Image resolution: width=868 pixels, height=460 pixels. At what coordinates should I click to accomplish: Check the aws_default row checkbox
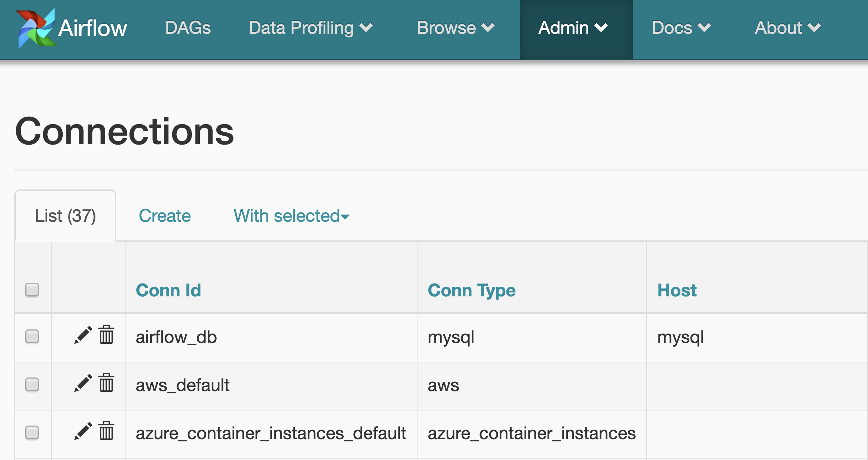[x=32, y=385]
